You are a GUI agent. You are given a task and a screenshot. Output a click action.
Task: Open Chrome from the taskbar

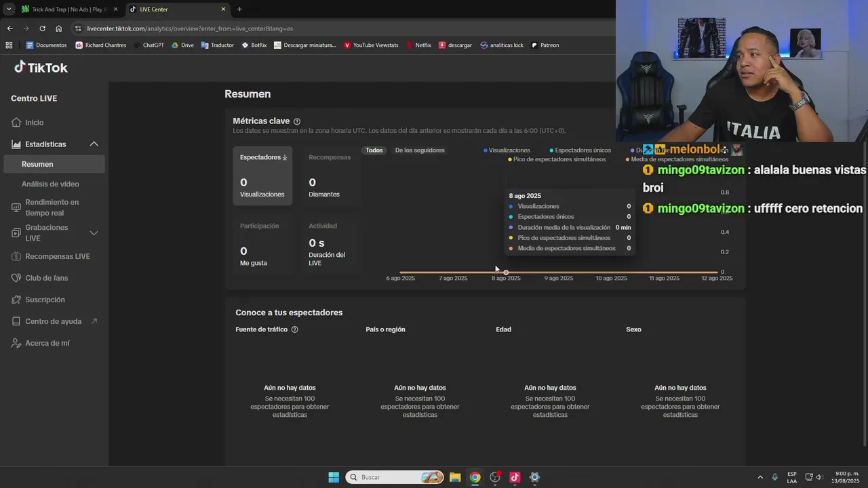pos(475,477)
